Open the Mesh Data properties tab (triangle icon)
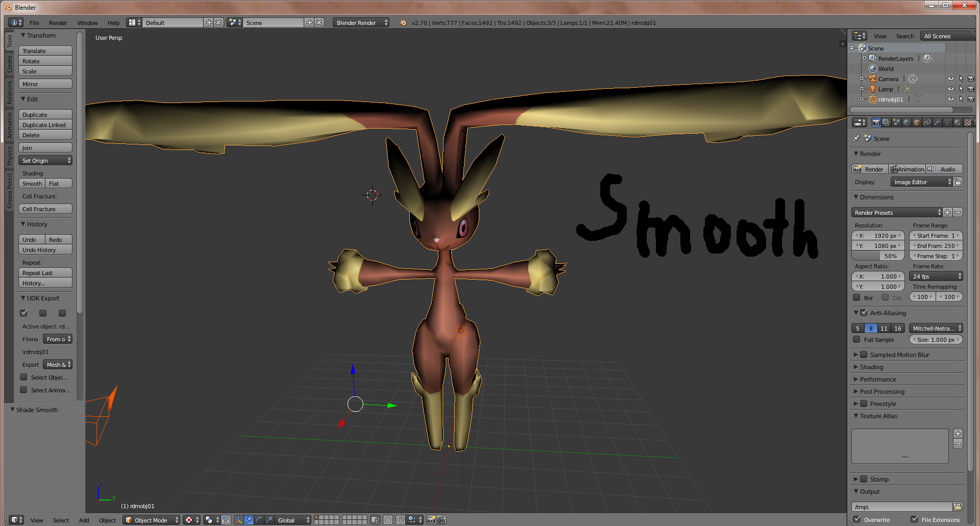 (x=947, y=122)
